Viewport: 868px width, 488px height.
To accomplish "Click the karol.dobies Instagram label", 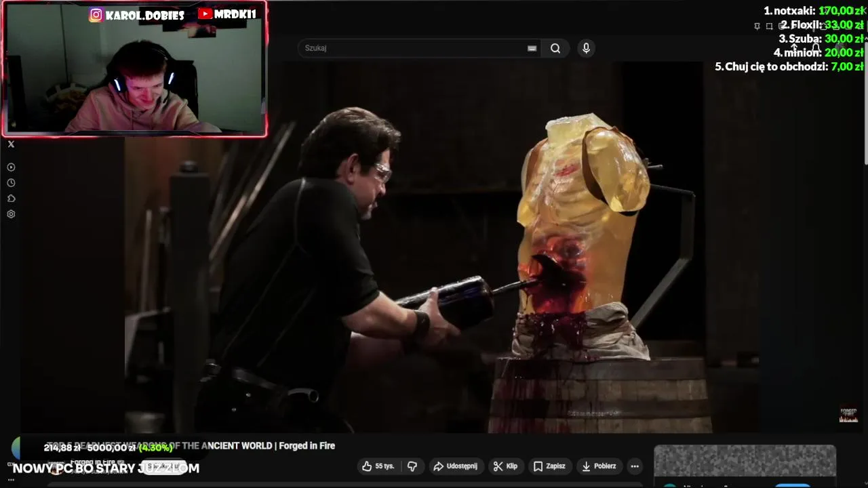I will (x=137, y=15).
